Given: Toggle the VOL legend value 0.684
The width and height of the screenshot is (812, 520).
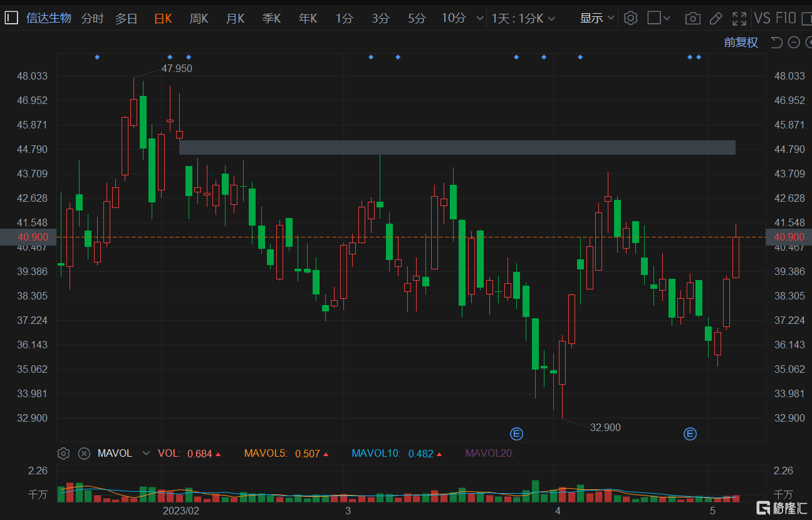Looking at the screenshot, I should pyautogui.click(x=200, y=454).
